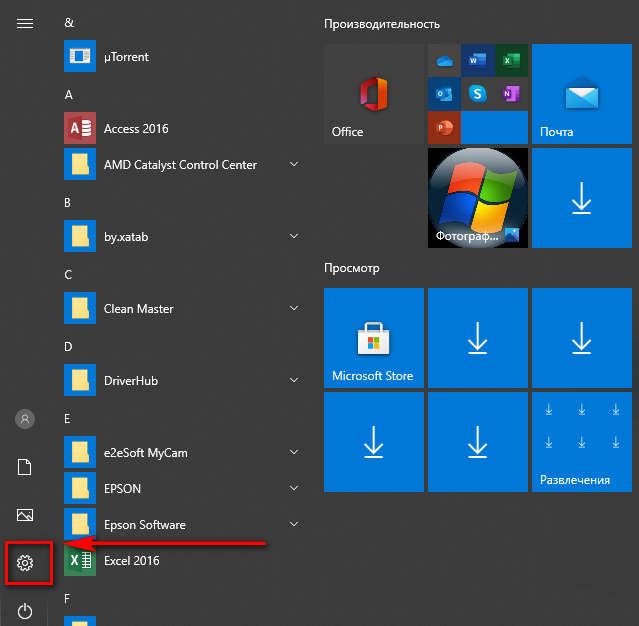Expand the Clean Master folder chevron
Image resolution: width=639 pixels, height=626 pixels.
[x=294, y=308]
